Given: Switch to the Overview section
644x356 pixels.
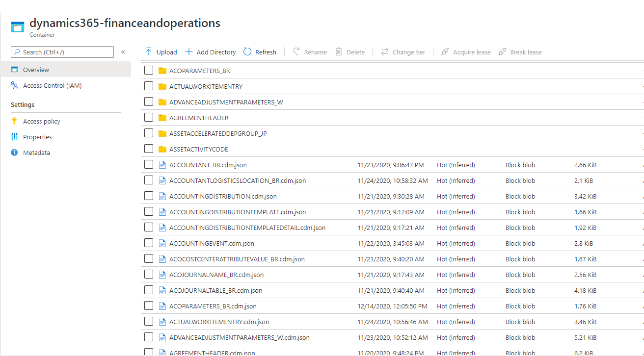Looking at the screenshot, I should (x=37, y=69).
